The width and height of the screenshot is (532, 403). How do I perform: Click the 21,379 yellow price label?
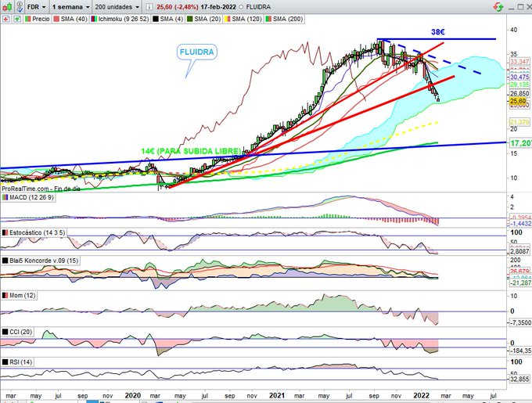[x=519, y=122]
